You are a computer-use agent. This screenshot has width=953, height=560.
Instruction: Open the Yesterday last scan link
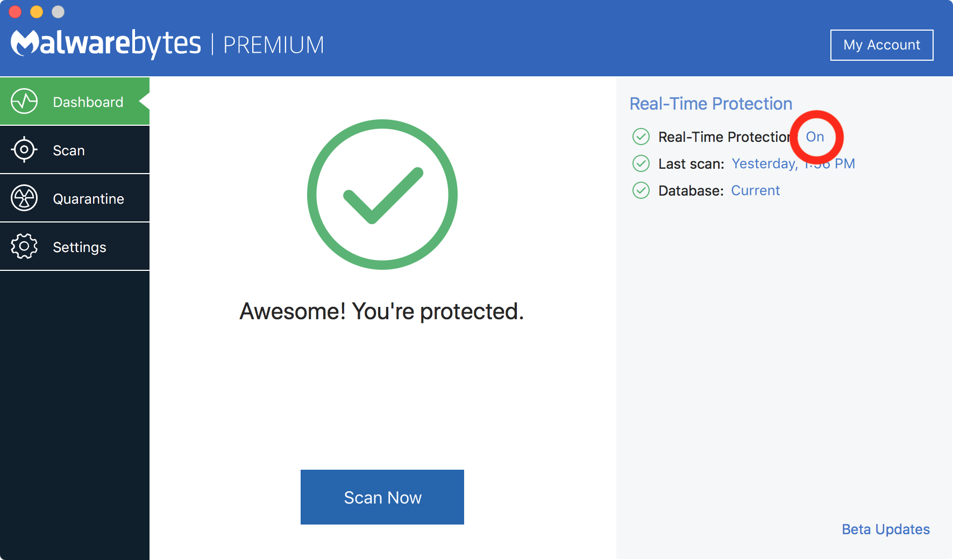[x=765, y=164]
